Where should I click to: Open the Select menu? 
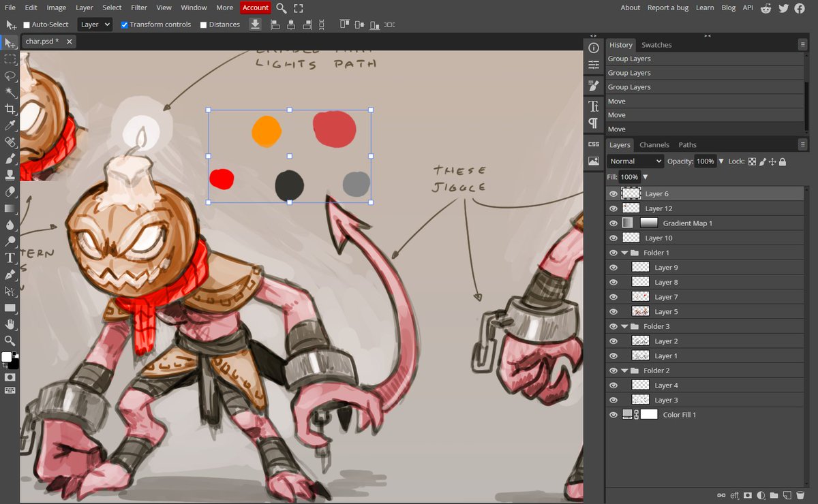112,7
